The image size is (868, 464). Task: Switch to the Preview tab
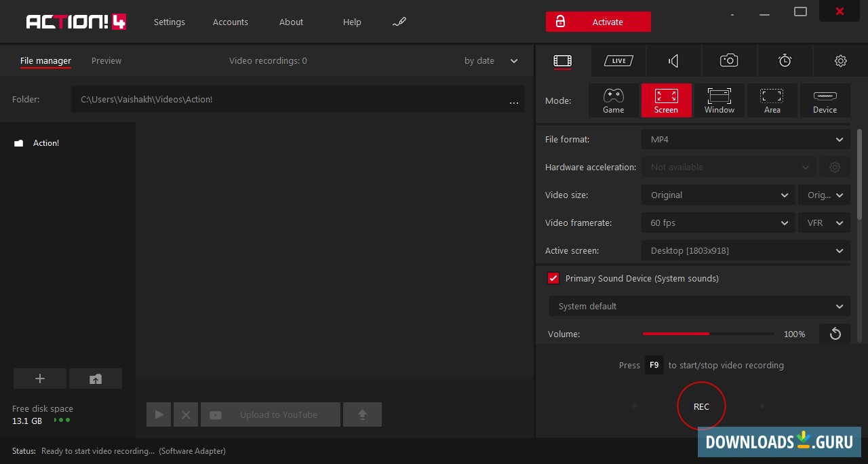(106, 61)
